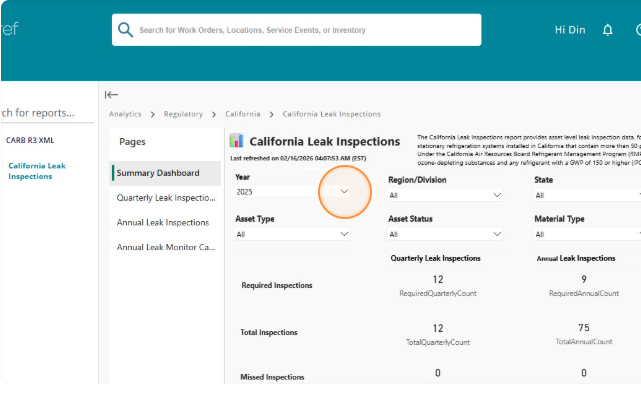The width and height of the screenshot is (641, 395).
Task: Click the RequiredAnnualCount value 9
Action: pos(584,279)
